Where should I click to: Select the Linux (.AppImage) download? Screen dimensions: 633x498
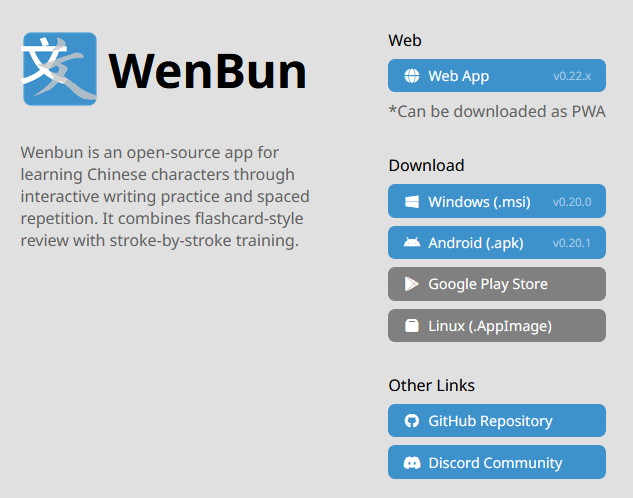point(497,326)
